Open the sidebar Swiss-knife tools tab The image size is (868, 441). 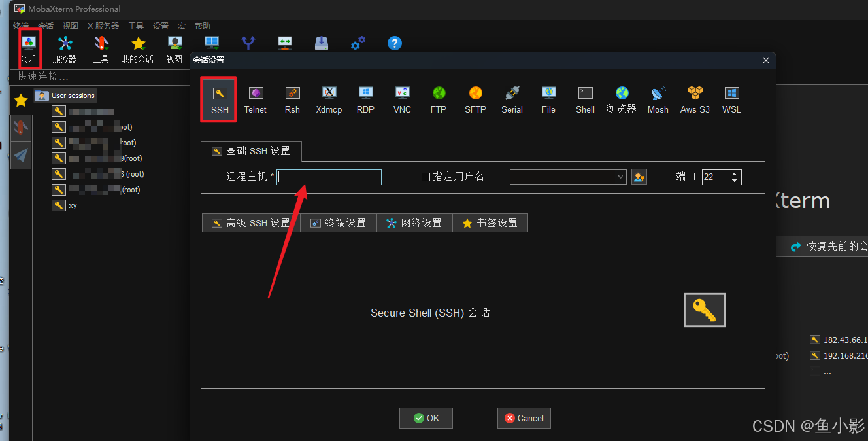pyautogui.click(x=21, y=128)
